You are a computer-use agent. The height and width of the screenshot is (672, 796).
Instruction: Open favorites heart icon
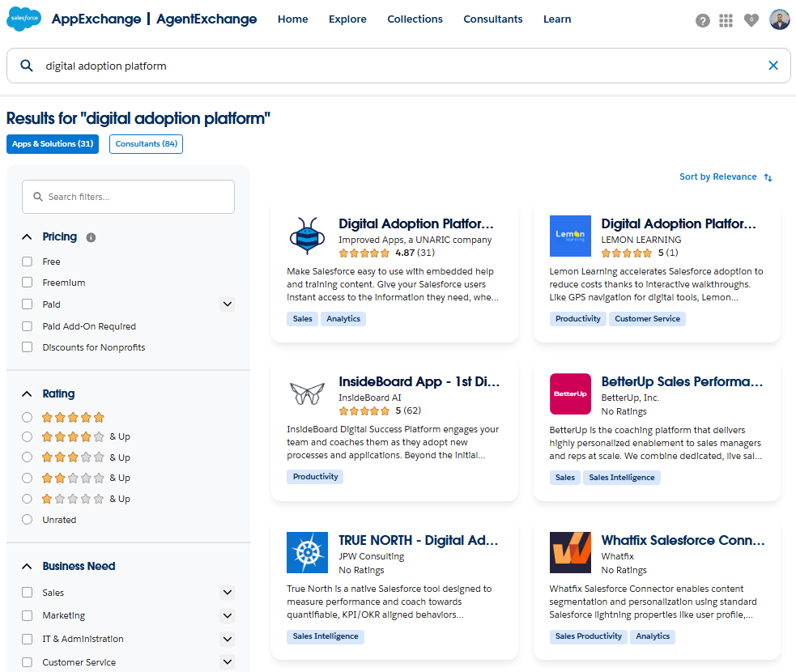pos(751,20)
